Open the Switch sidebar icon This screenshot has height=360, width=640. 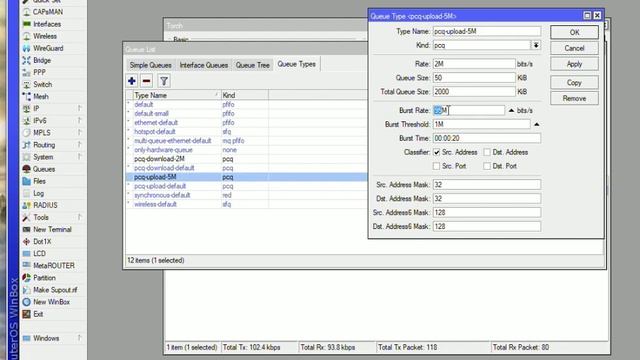click(x=27, y=84)
